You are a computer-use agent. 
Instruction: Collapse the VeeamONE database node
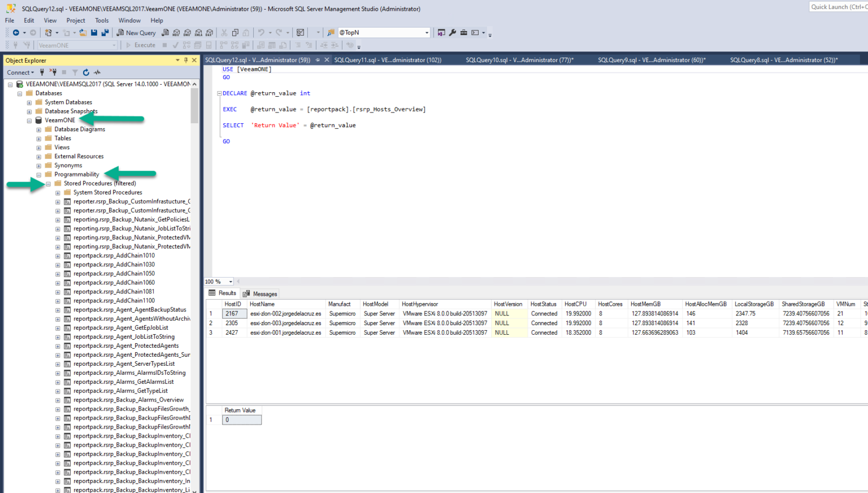(x=29, y=120)
